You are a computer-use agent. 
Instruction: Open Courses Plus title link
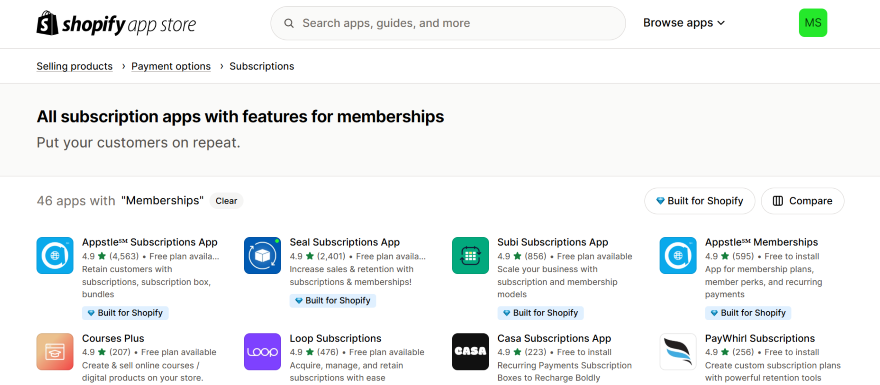pyautogui.click(x=113, y=338)
